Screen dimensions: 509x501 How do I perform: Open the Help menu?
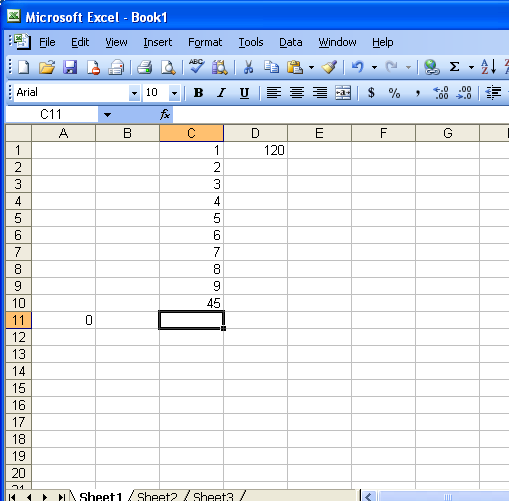[x=383, y=42]
